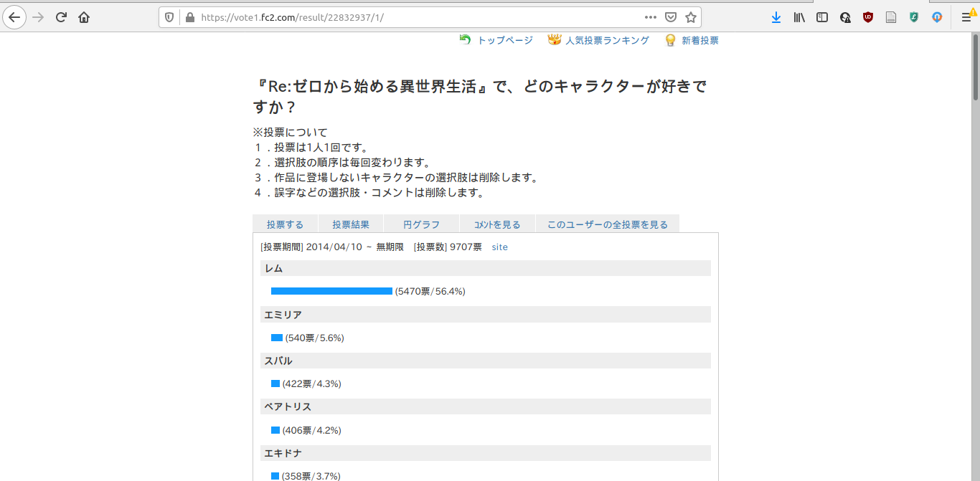980x481 pixels.
Task: Open このユーザーの全投票を見る tab
Action: pos(607,224)
